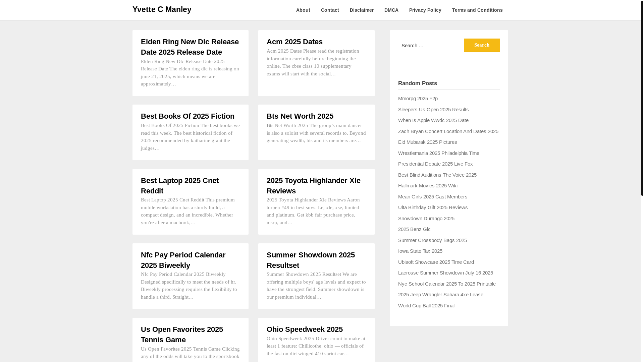Click the Bts Net Worth excerpt text
Image resolution: width=644 pixels, height=362 pixels.
pos(316,133)
